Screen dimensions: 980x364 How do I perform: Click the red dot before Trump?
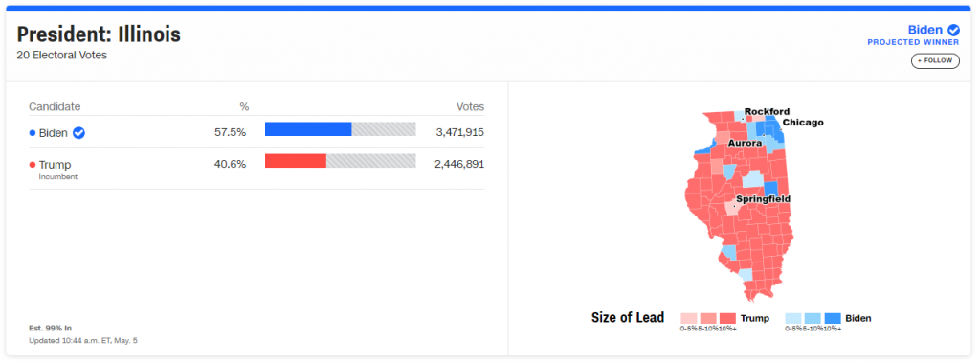click(33, 165)
